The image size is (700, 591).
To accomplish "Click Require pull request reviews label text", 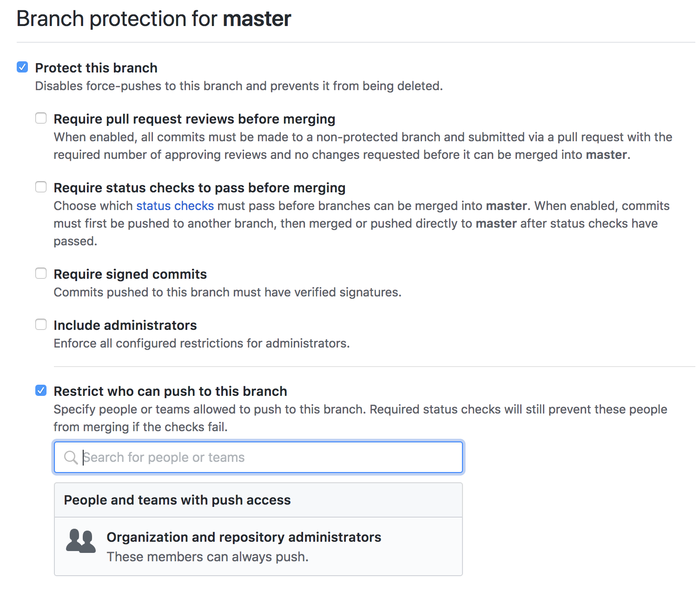I will 194,119.
